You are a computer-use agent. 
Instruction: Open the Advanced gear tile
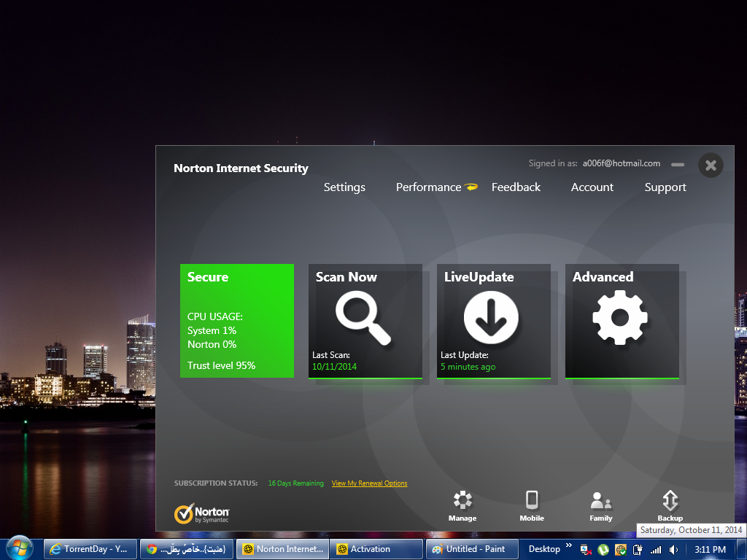coord(622,322)
